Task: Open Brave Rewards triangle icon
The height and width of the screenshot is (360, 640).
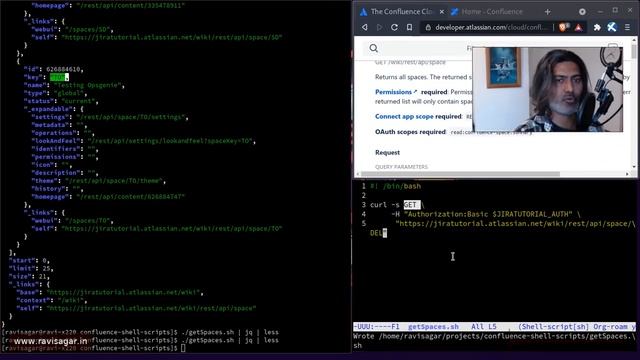Action: point(578,27)
